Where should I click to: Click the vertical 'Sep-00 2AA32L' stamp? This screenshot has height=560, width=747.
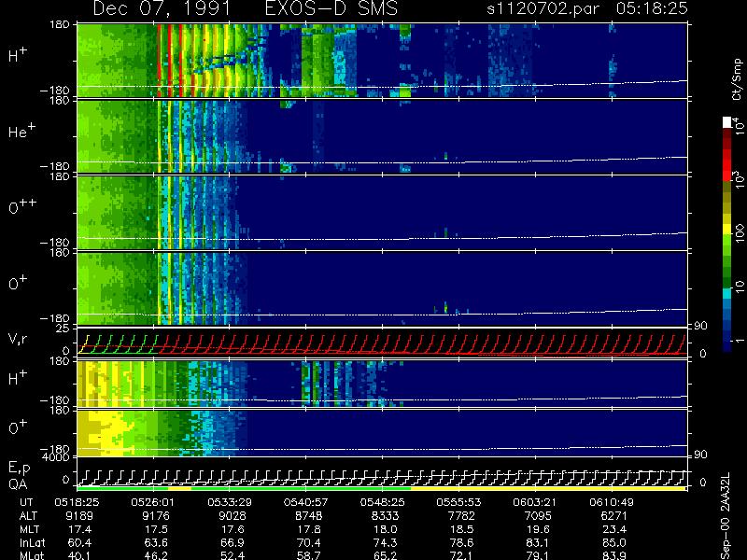pyautogui.click(x=726, y=517)
